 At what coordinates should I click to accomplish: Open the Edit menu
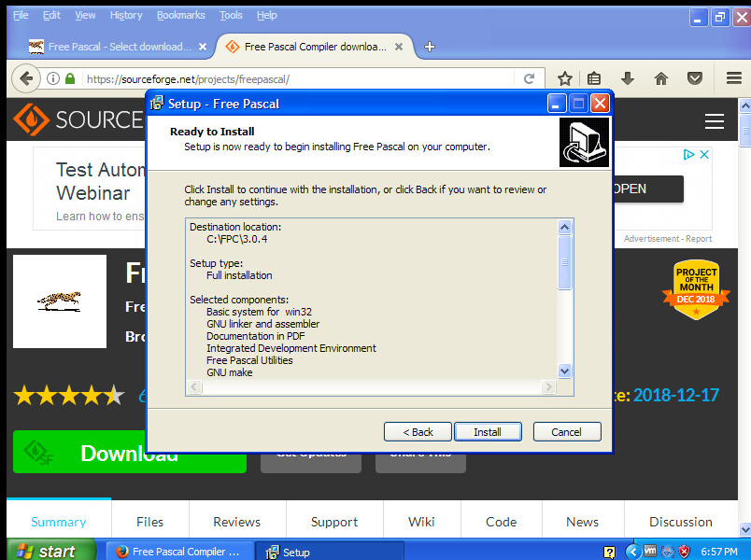coord(51,15)
